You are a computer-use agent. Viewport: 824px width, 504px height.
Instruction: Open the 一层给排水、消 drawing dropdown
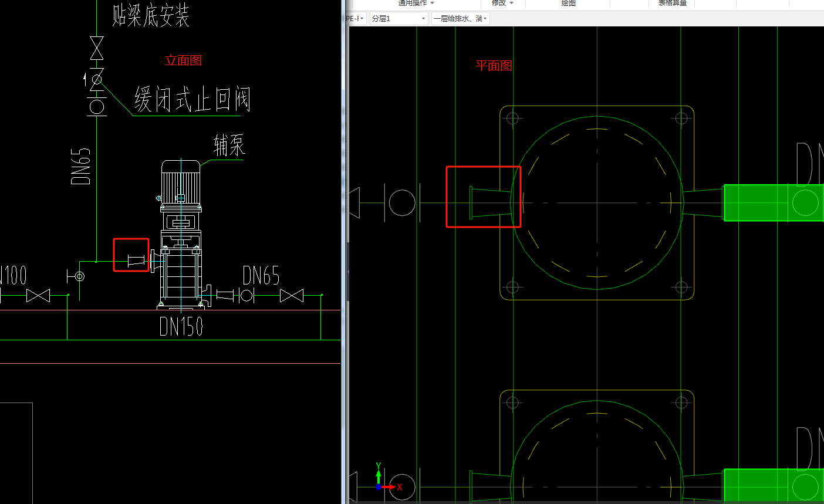(460, 19)
